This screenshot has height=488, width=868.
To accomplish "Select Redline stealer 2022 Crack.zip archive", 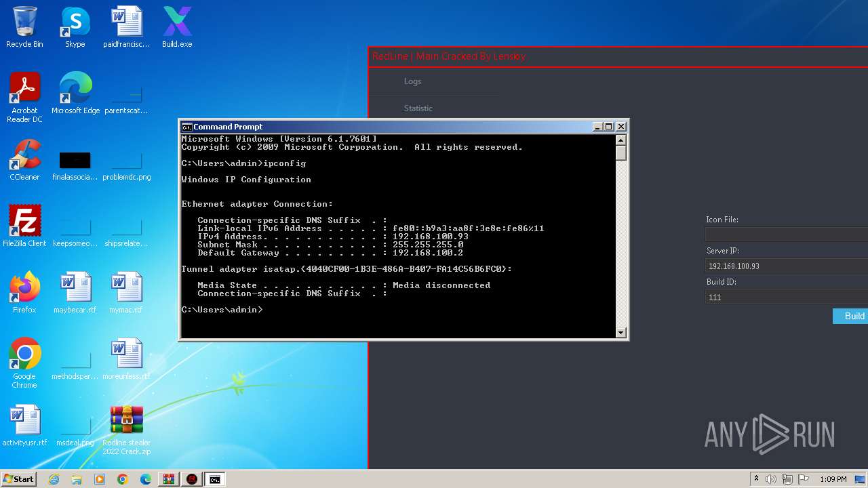I will [x=126, y=430].
